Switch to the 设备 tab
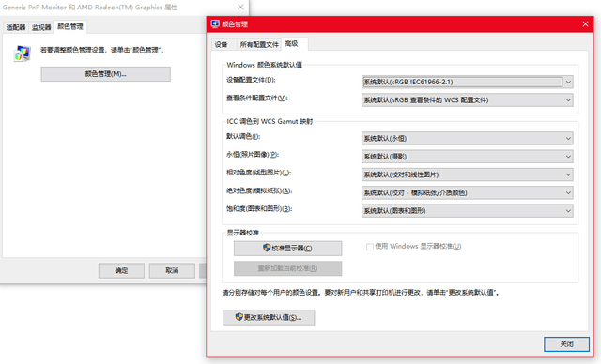The width and height of the screenshot is (601, 364). [x=222, y=44]
